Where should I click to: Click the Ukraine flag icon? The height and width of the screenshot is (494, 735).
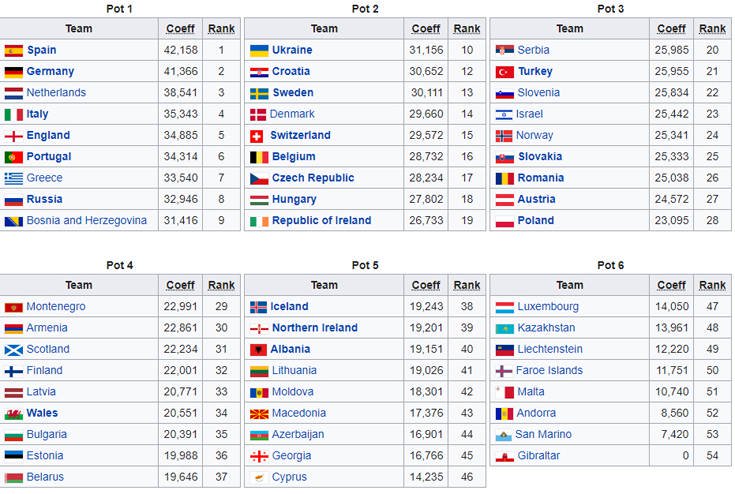(x=259, y=50)
